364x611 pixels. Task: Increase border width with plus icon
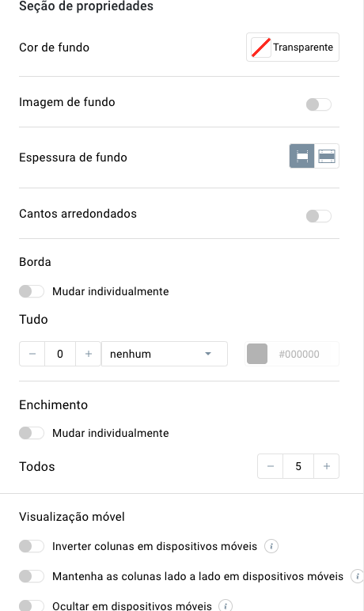[89, 354]
